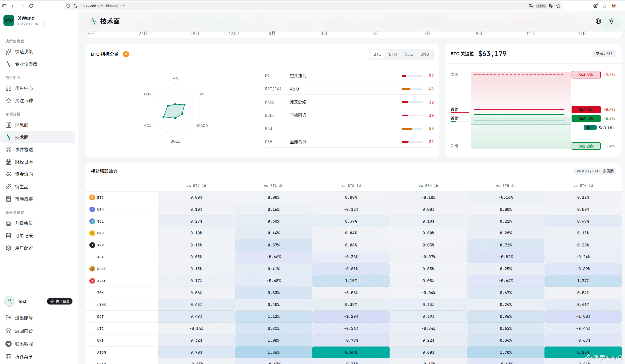
Task: Select 技术面 in the sidebar
Action: (38, 137)
